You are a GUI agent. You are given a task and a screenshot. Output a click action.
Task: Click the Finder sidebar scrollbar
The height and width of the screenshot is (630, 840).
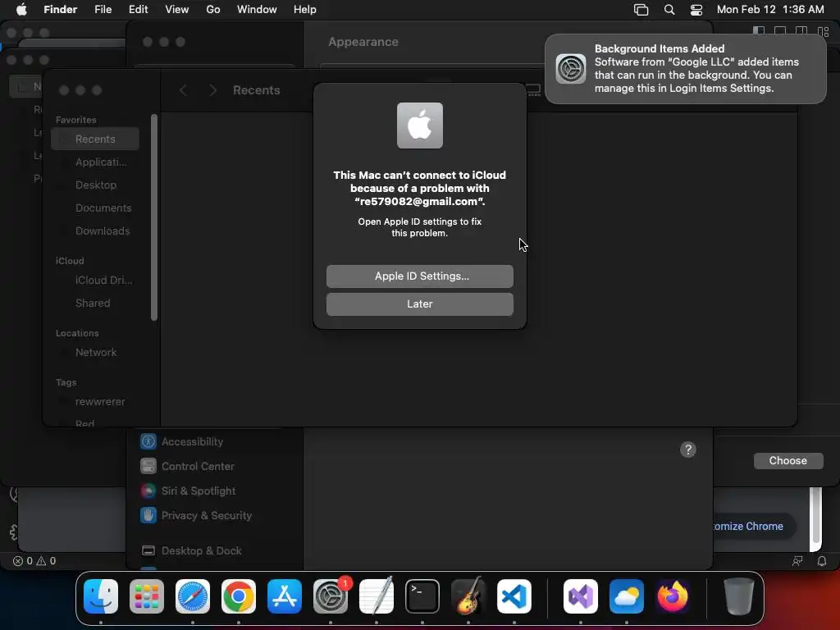pyautogui.click(x=154, y=217)
